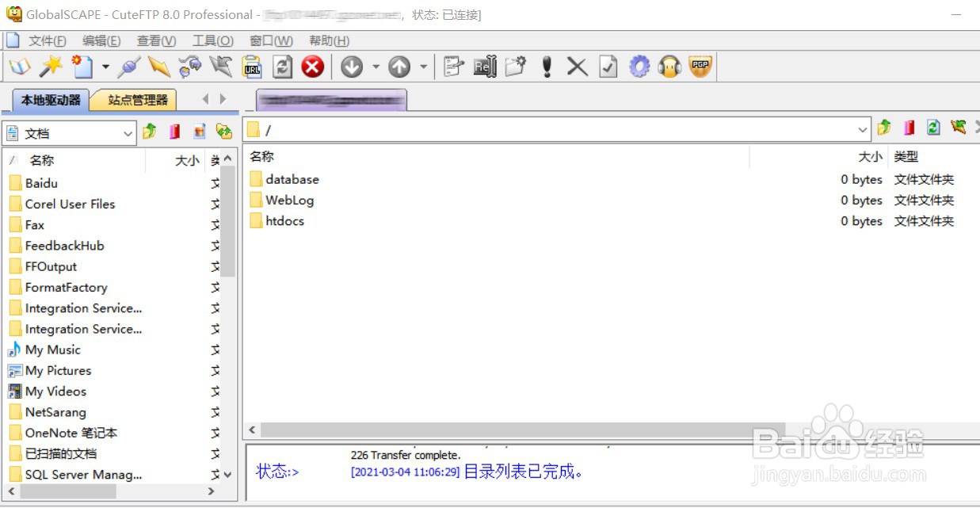Select the OneNote 笔记本 folder

click(63, 433)
